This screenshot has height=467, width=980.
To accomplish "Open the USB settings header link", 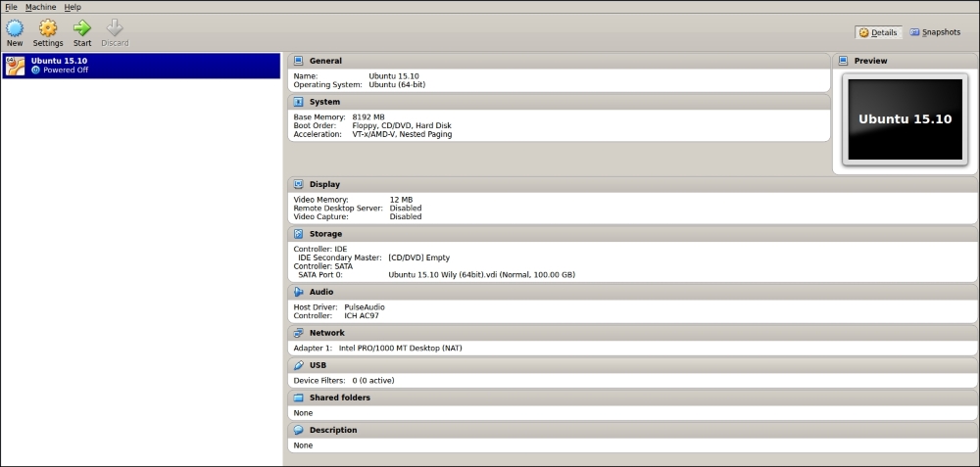I will (318, 365).
